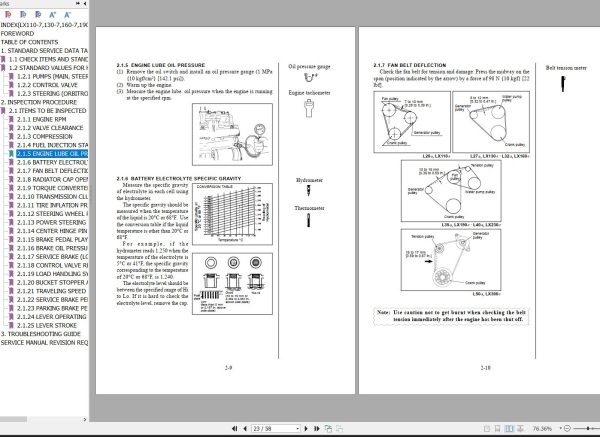Select 3. TROUBLESHOOTING GUIDE bookmark
Image resolution: width=600 pixels, height=437 pixels.
coord(41,334)
